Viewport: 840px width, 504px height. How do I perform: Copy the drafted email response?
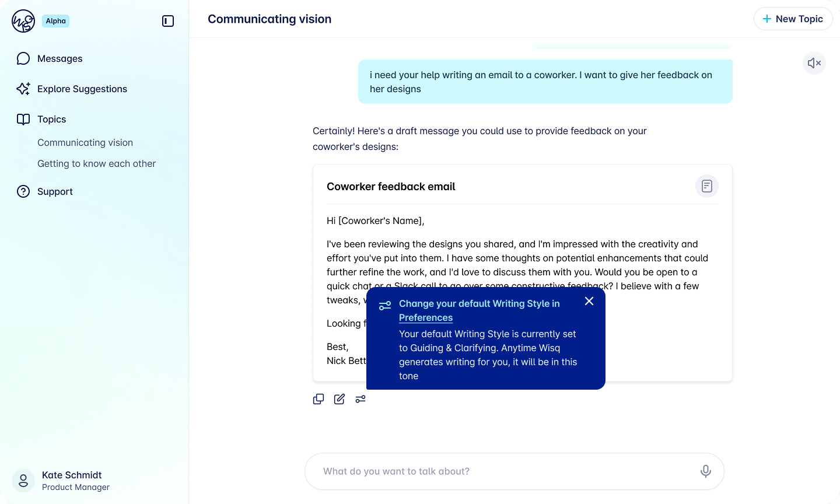(x=318, y=399)
